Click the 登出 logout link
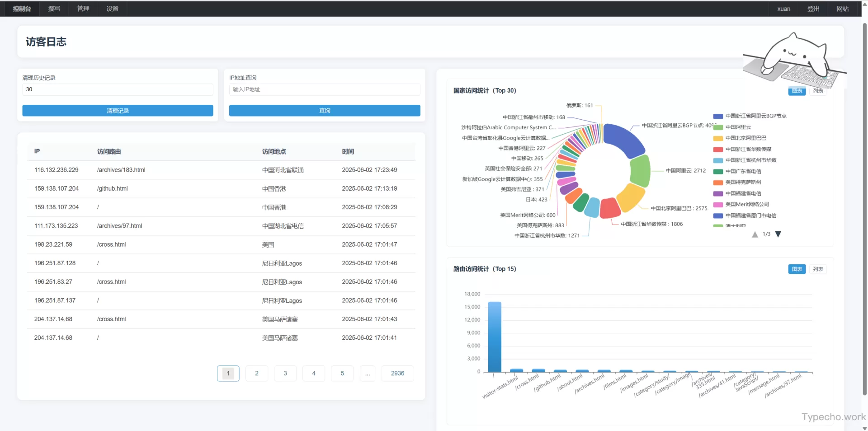This screenshot has height=431, width=868. click(x=813, y=9)
